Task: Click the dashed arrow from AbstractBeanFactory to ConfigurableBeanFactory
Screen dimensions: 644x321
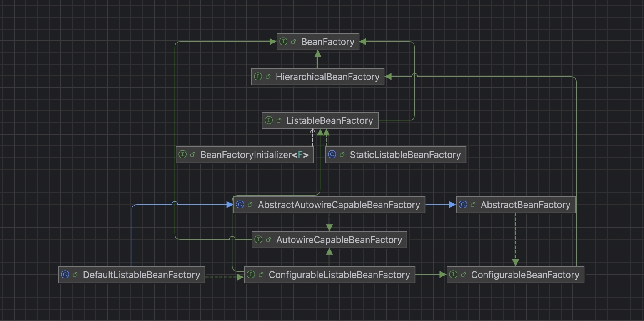Action: coord(515,240)
